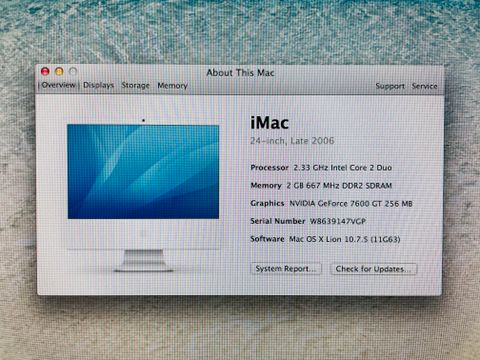The image size is (480, 360).
Task: Click Check for Updates button
Action: point(373,269)
